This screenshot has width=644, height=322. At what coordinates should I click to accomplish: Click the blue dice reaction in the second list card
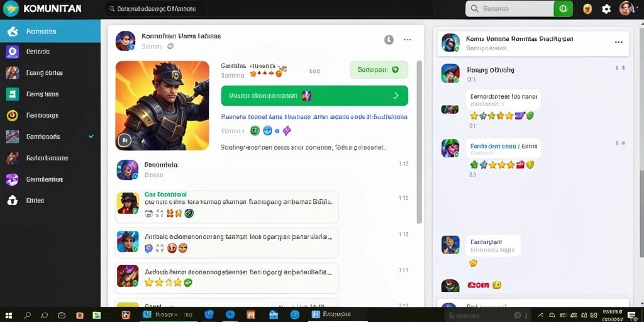click(148, 248)
